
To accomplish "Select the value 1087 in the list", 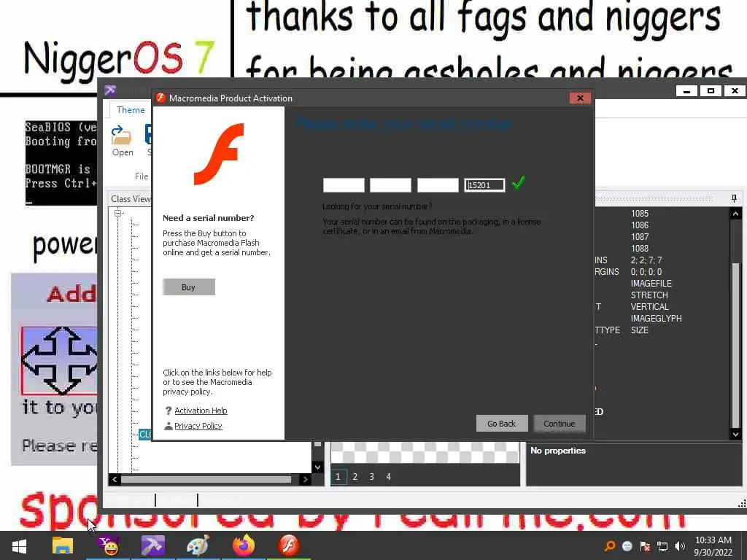I will (640, 237).
